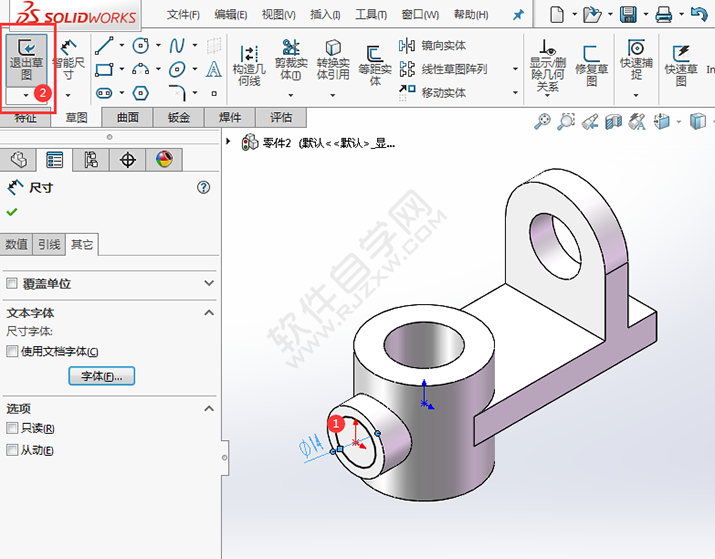This screenshot has height=559, width=715.
Task: Open the 插入(I) menu
Action: coord(325,15)
